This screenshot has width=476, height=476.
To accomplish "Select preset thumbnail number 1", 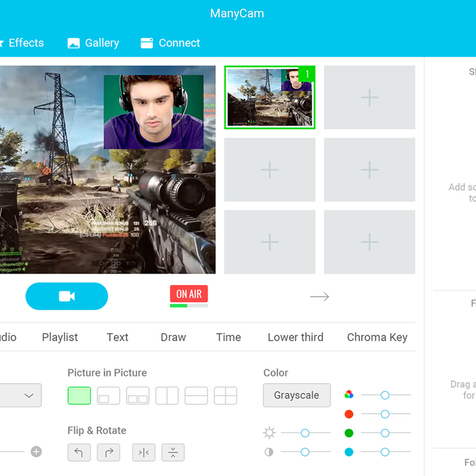I will pyautogui.click(x=270, y=97).
